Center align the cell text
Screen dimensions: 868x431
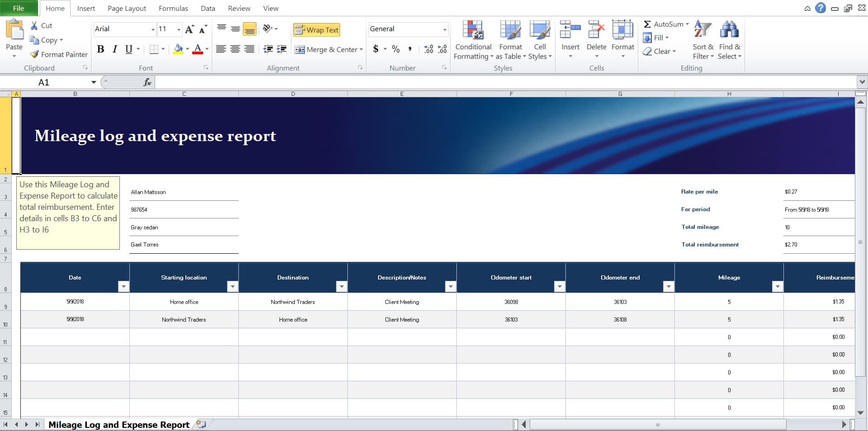pyautogui.click(x=235, y=49)
